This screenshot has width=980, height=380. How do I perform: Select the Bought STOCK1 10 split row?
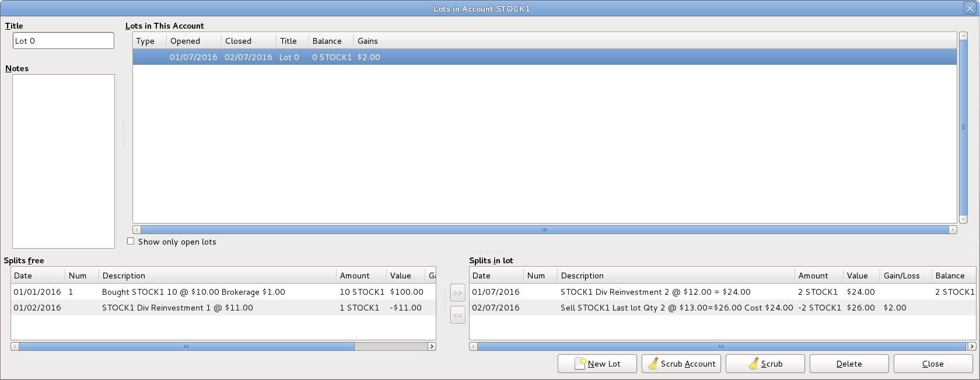tap(193, 292)
